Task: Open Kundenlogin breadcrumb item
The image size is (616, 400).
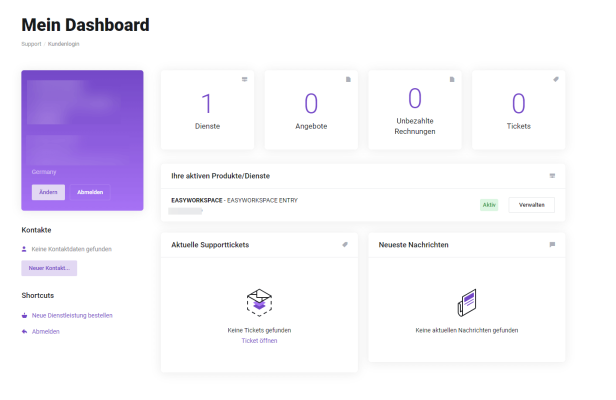Action: coord(65,44)
